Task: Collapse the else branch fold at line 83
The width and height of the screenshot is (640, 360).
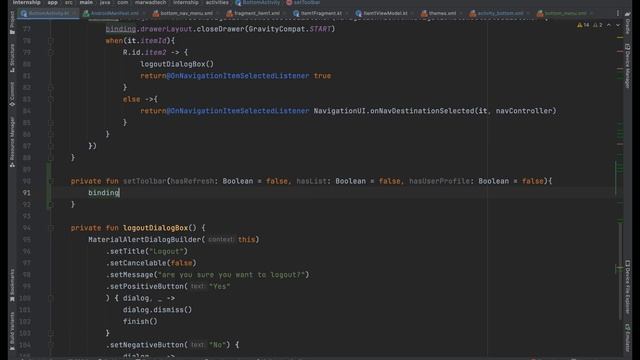Action: (x=51, y=99)
